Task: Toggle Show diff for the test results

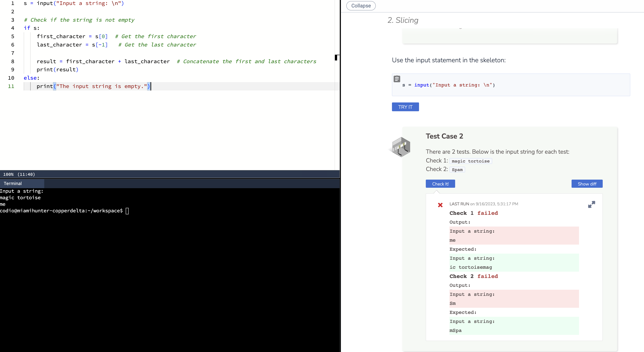Action: coord(587,184)
